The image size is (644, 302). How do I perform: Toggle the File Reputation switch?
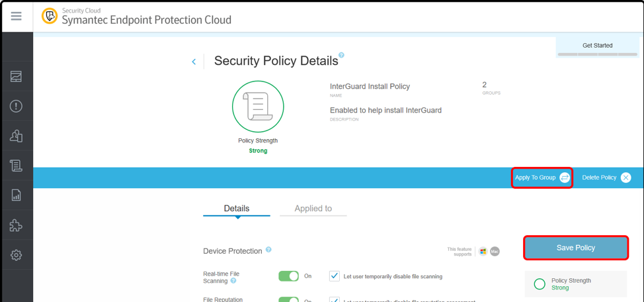[x=289, y=299]
